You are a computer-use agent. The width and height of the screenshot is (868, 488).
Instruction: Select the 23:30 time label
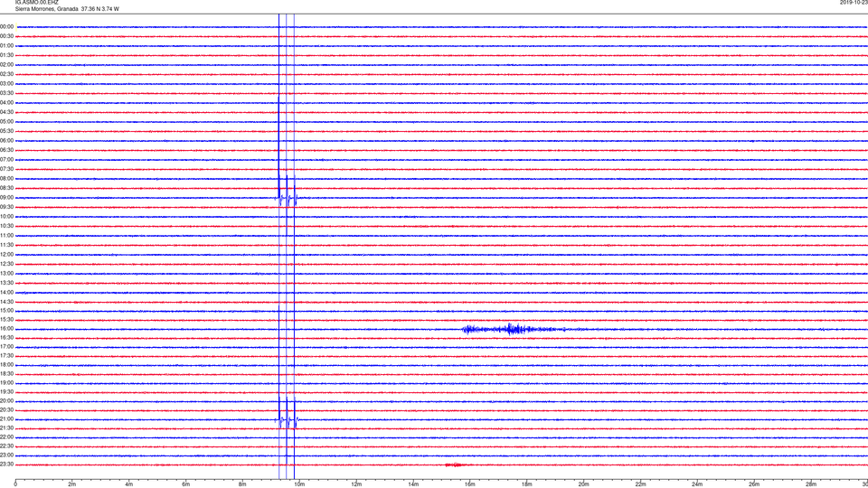coord(6,465)
